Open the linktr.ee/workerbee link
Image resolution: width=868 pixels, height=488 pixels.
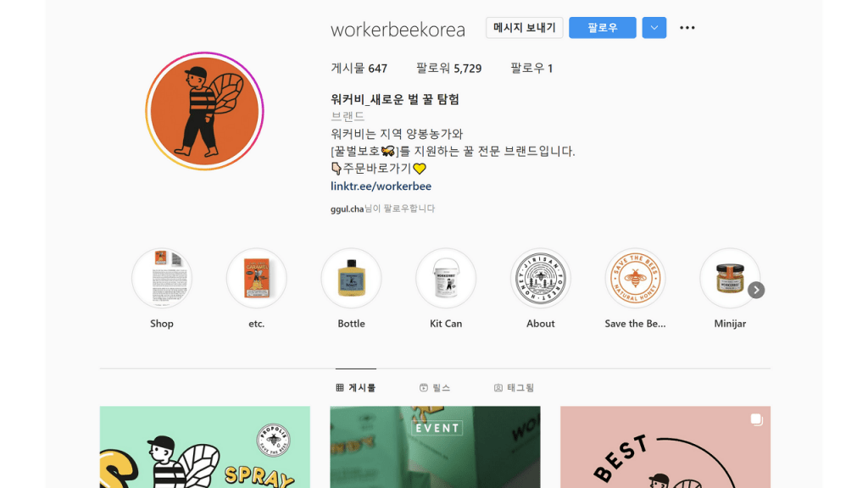[x=381, y=186]
